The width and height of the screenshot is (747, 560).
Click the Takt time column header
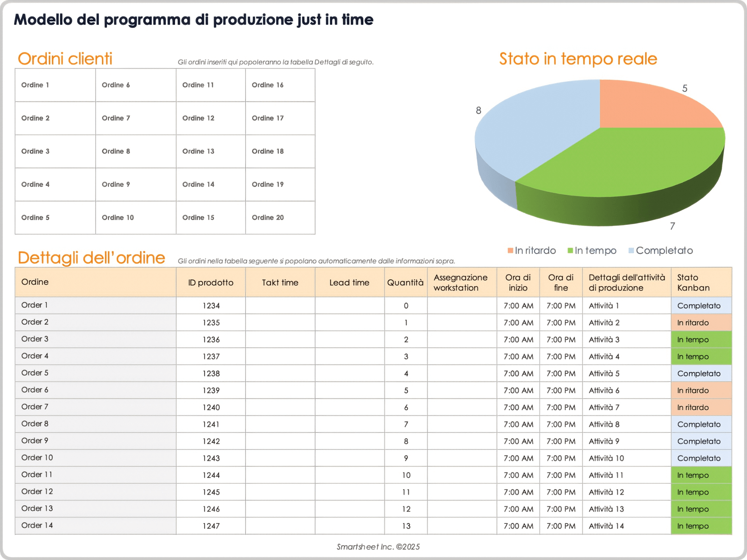coord(280,282)
